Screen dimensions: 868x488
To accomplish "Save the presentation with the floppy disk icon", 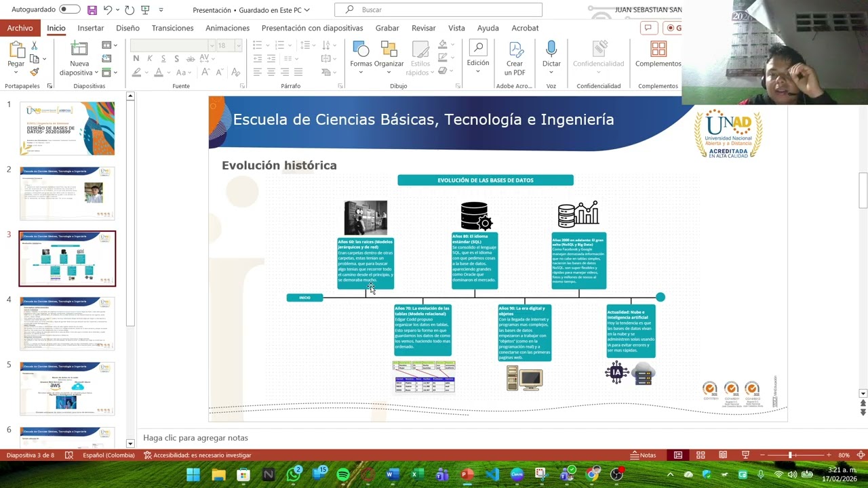I will tap(92, 10).
